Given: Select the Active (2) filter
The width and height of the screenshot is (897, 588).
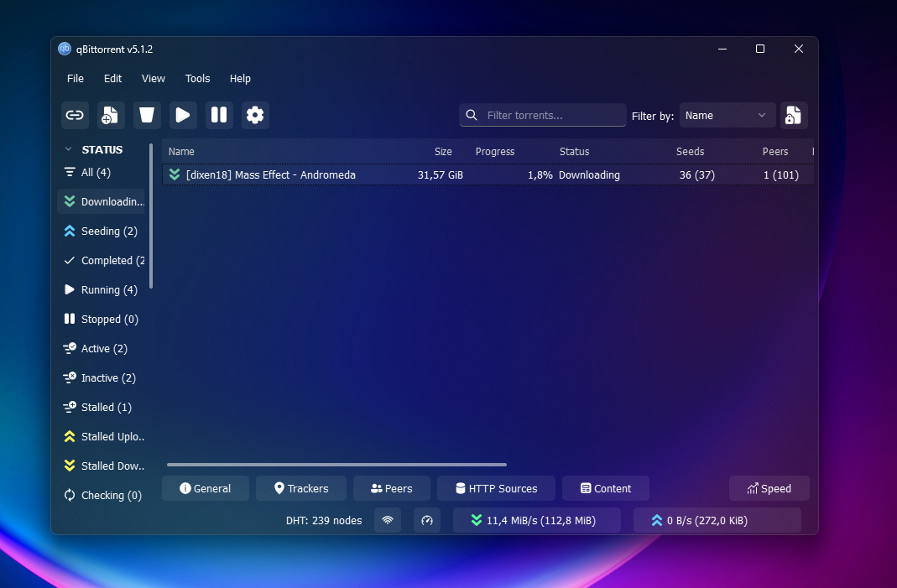Looking at the screenshot, I should pyautogui.click(x=102, y=348).
